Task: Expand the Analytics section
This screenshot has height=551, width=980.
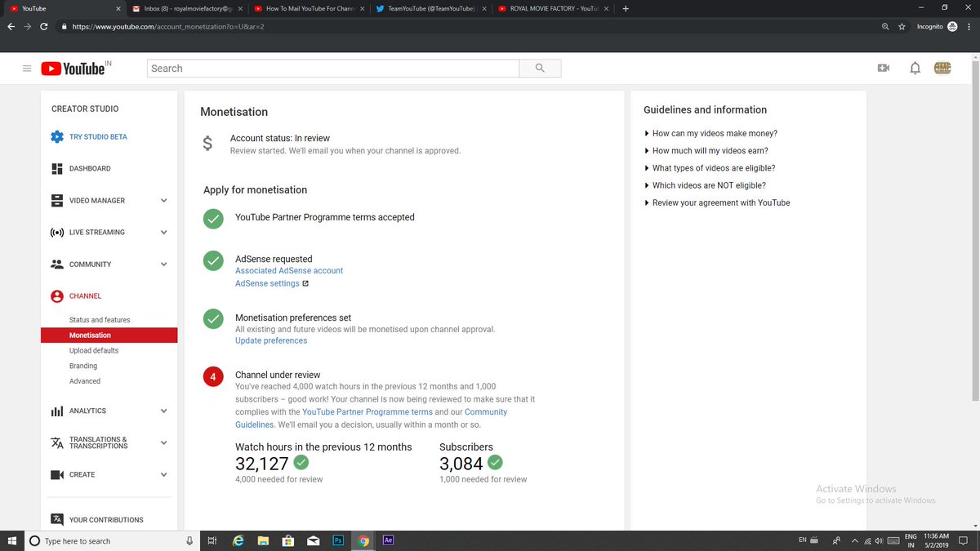Action: pyautogui.click(x=163, y=411)
